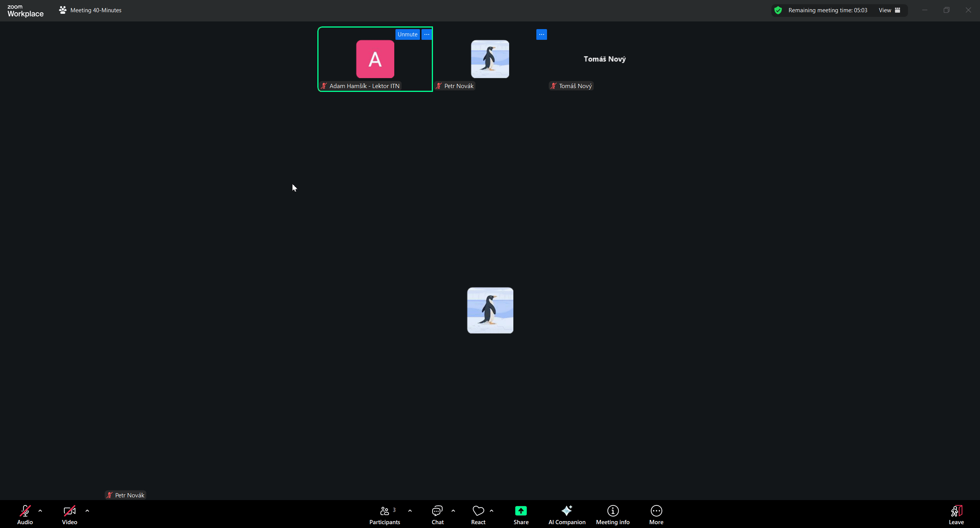Screen dimensions: 980x528
Task: Open the React emoji icon
Action: (x=478, y=511)
